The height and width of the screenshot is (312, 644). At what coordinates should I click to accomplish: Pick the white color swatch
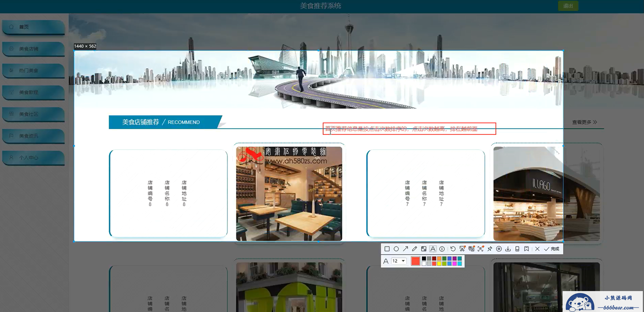424,264
